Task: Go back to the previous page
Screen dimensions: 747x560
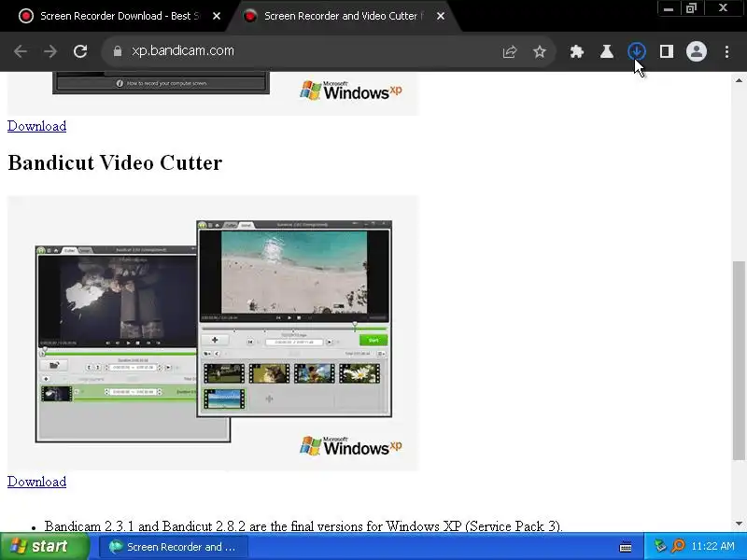Action: click(x=20, y=51)
